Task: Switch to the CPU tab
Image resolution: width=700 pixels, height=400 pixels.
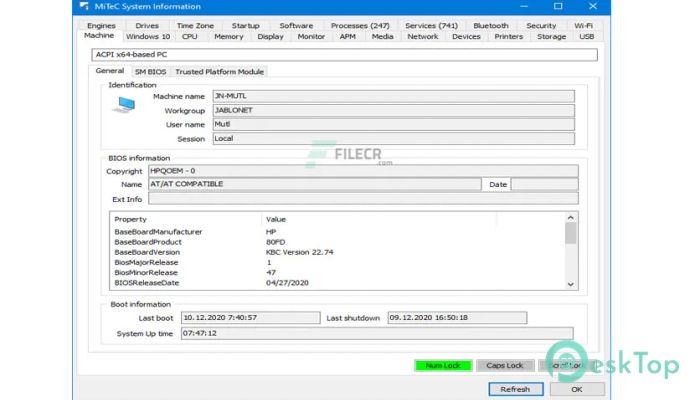Action: click(x=190, y=37)
